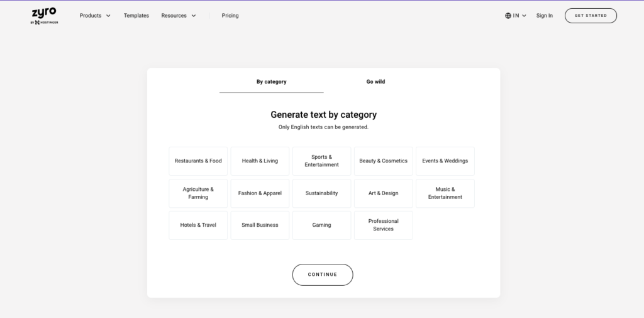Select the Hotels & Travel category
Viewport: 644px width, 318px height.
point(198,225)
